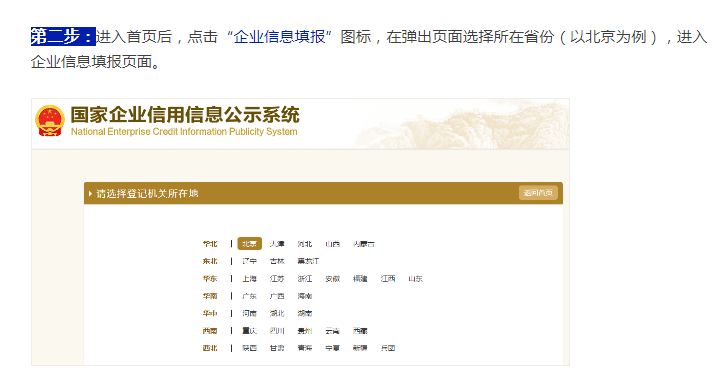Viewport: 722px width, 380px height.
Task: Pick 兵团 at the end of 西北 row
Action: (x=388, y=348)
